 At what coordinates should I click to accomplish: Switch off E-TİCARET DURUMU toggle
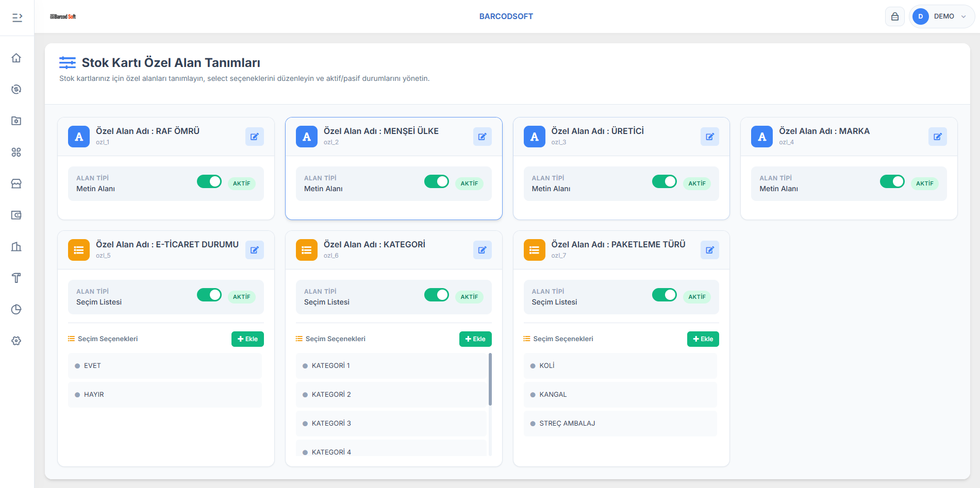[209, 295]
